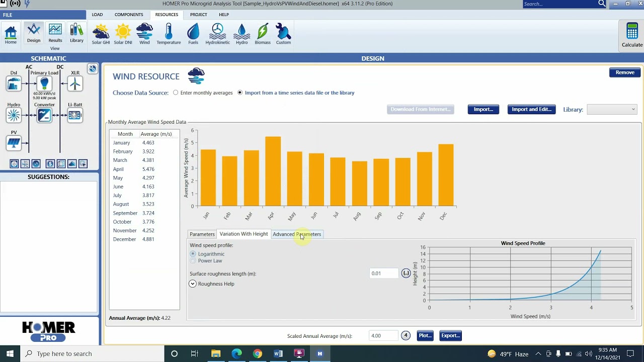
Task: Click the Import... button
Action: tap(483, 109)
